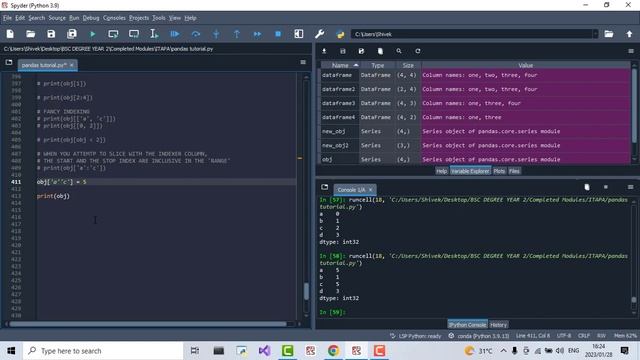Viewport: 640px width, 360px height.
Task: Open the File menu
Action: point(7,18)
